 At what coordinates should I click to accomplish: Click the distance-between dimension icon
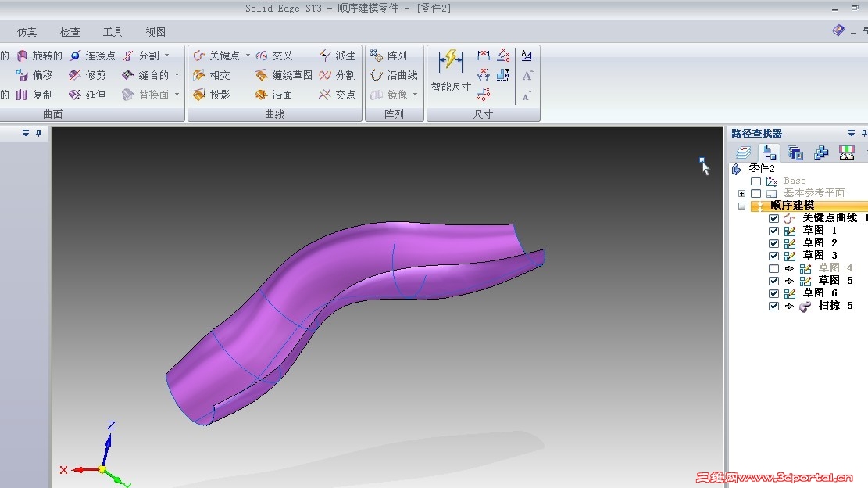point(484,55)
